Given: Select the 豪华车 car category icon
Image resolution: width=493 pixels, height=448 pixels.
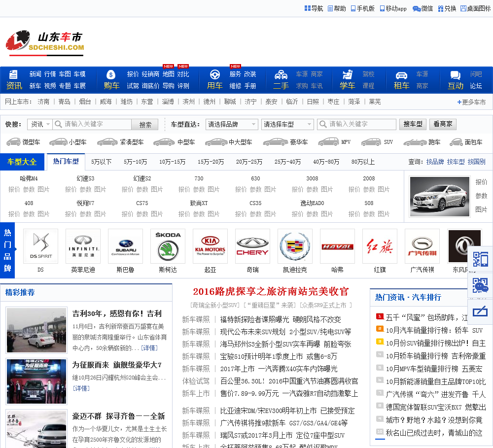Looking at the screenshot, I should click(x=276, y=142).
